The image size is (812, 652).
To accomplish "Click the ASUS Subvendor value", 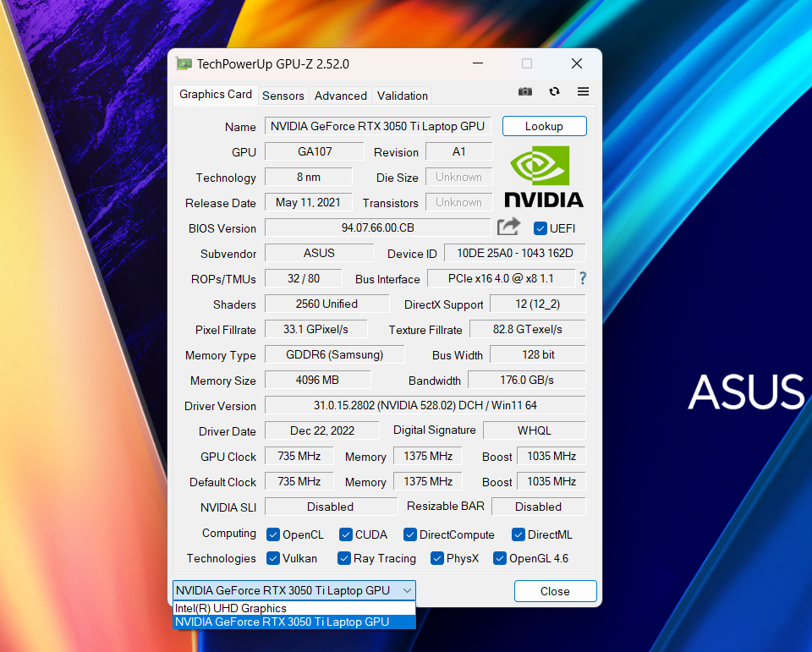I will click(x=319, y=253).
